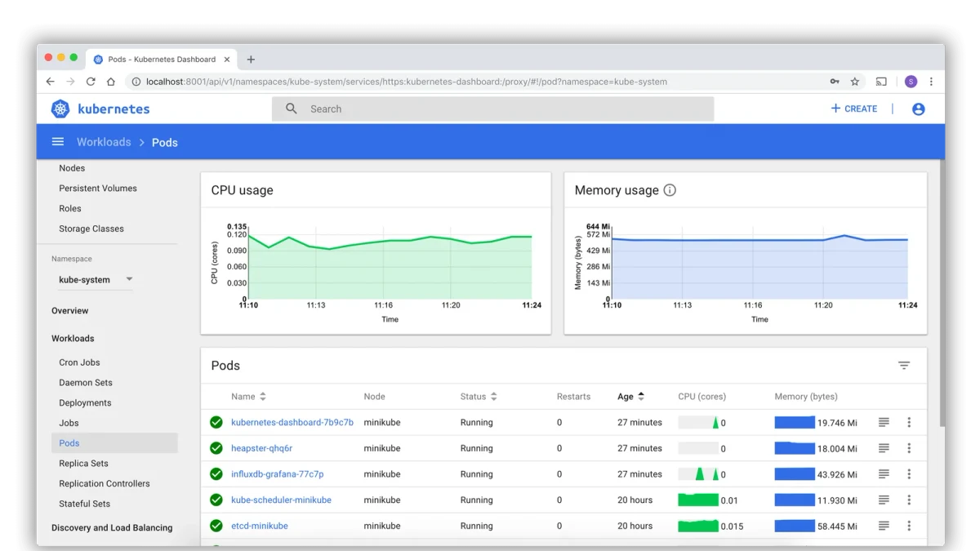
Task: Open actions menu for kubernetes-dashboard-7b9c7b
Action: pyautogui.click(x=909, y=422)
